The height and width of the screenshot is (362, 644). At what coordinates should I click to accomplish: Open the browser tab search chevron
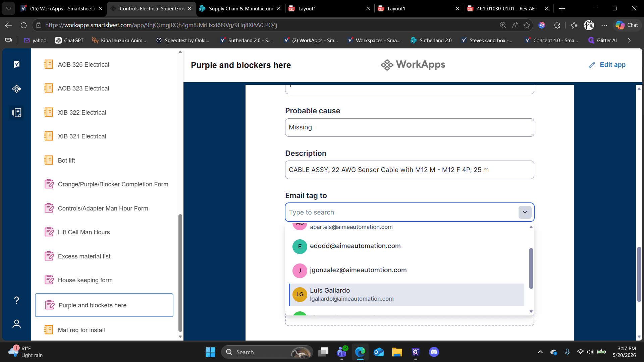tap(8, 8)
